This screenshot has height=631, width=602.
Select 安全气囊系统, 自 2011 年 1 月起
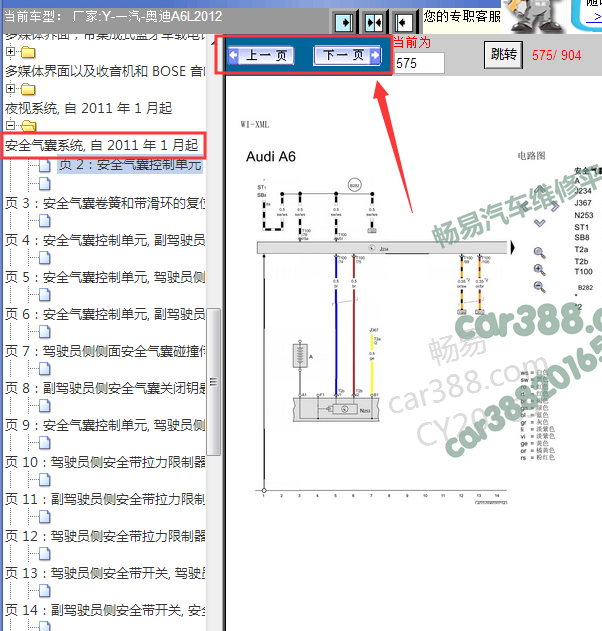102,145
